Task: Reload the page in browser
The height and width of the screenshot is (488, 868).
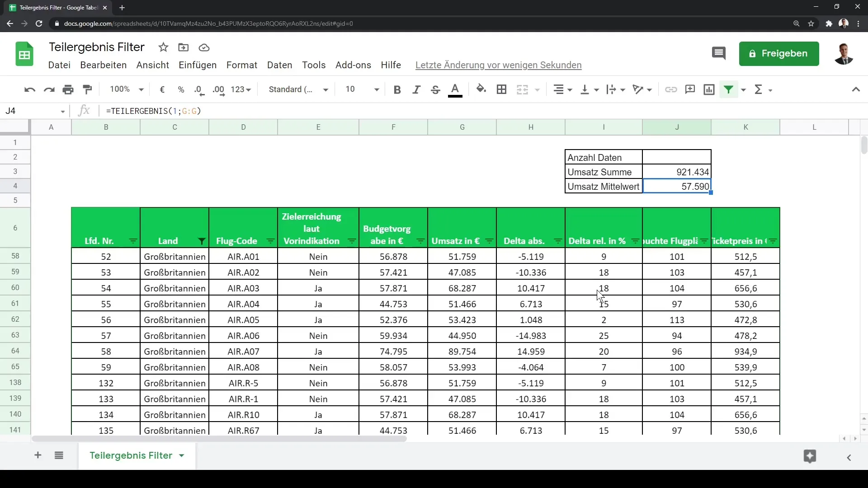Action: click(39, 23)
